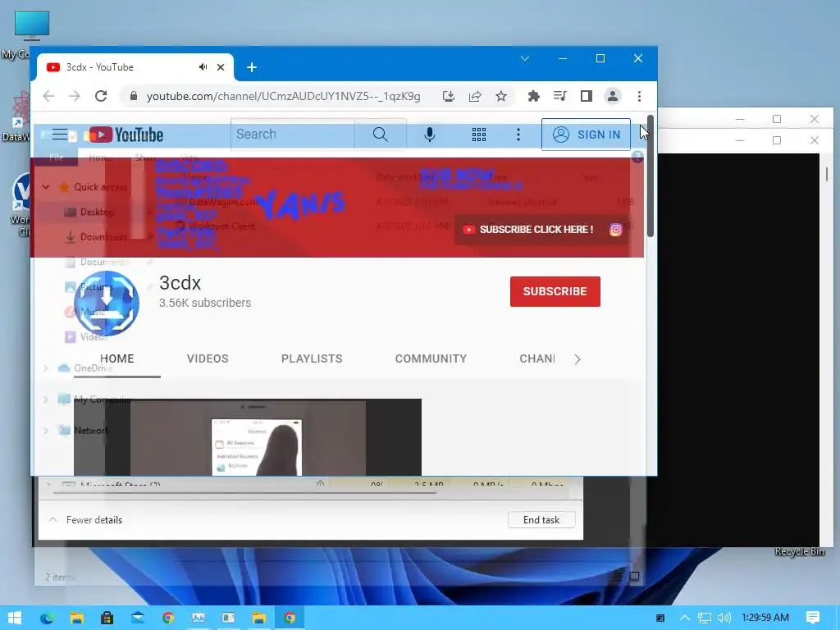Open Chrome media controls icon
Viewport: 840px width, 630px height.
[559, 96]
